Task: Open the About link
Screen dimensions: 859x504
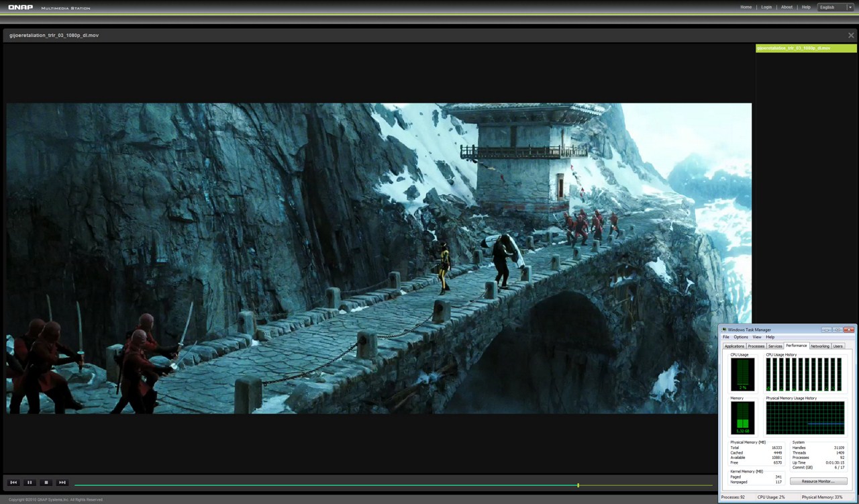Action: click(x=787, y=7)
